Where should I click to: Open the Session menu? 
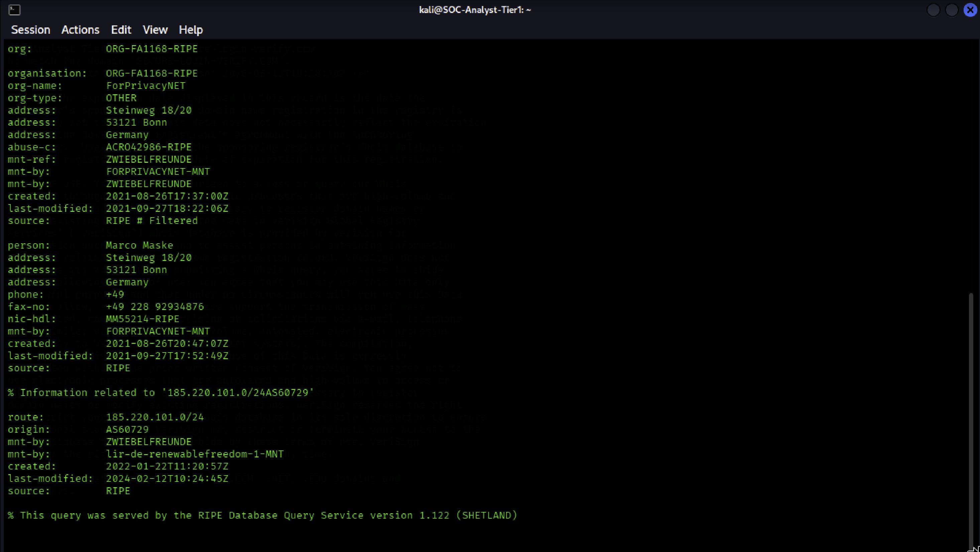[x=31, y=30]
